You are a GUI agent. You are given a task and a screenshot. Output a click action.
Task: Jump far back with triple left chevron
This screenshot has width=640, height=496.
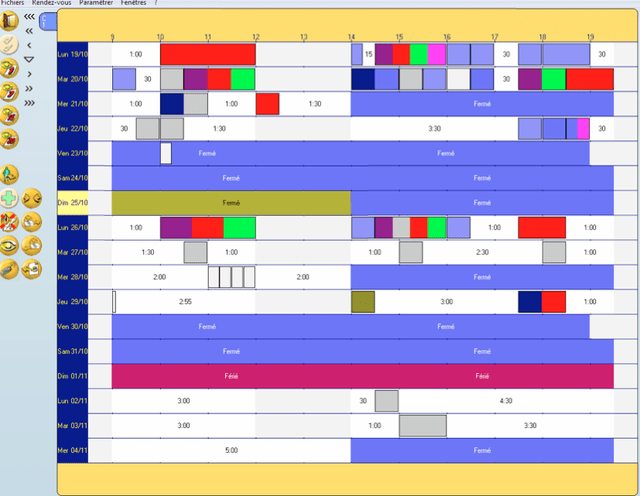(x=29, y=17)
